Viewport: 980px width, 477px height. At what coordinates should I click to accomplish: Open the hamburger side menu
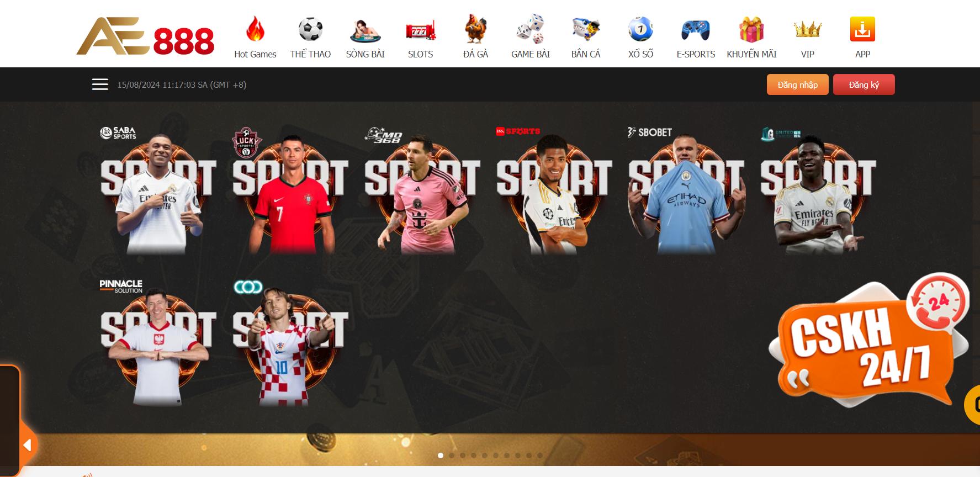click(x=100, y=84)
